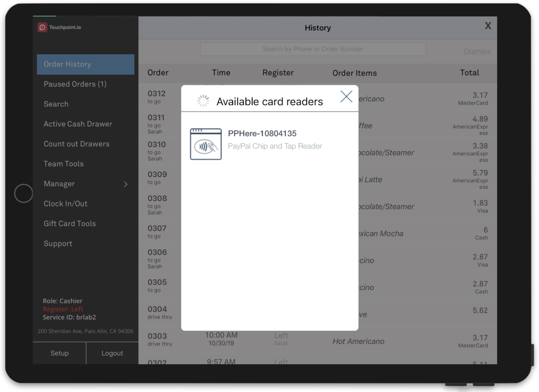This screenshot has width=539, height=392.
Task: Open Order History in the sidebar
Action: [86, 64]
